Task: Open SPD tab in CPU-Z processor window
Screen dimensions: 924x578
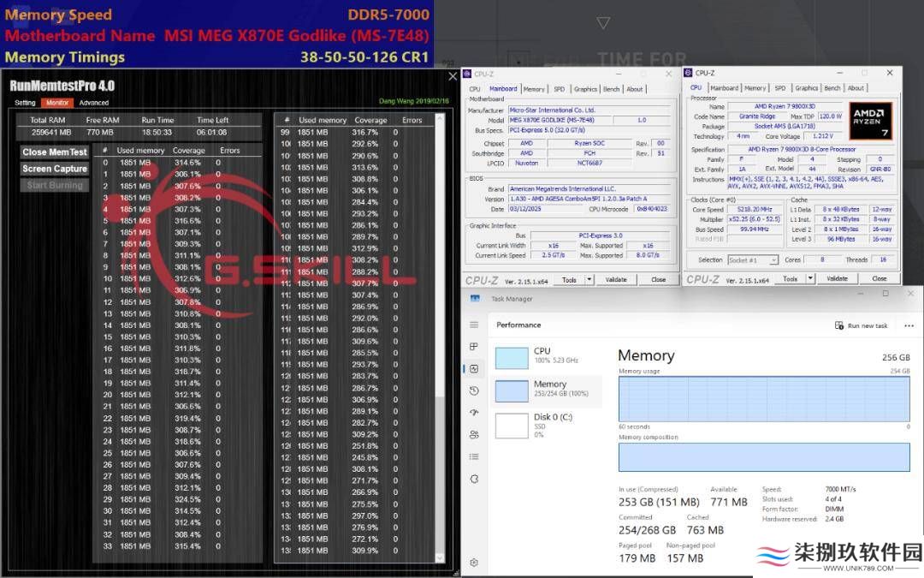Action: (x=780, y=88)
